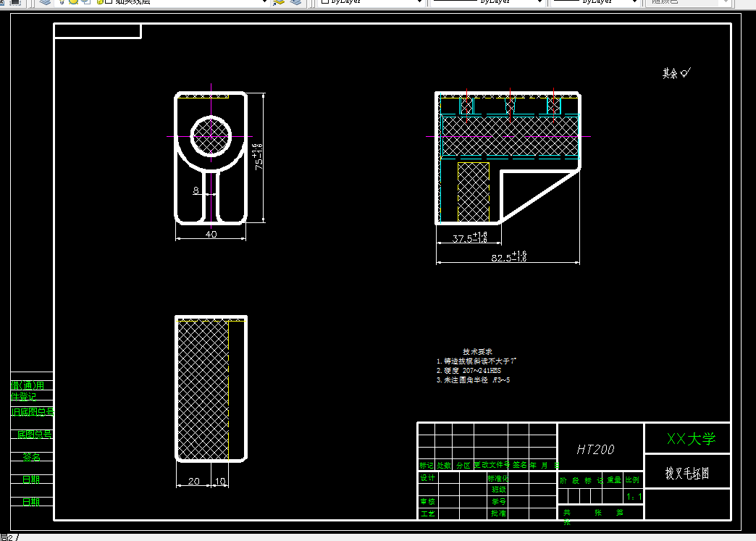
Task: Select the 工艺 title block label
Action: coord(427,514)
